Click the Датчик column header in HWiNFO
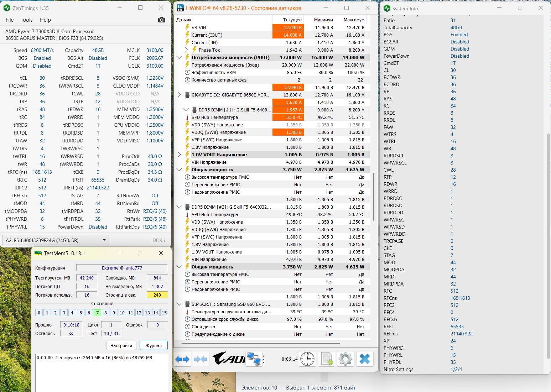551x392 pixels. [x=223, y=20]
